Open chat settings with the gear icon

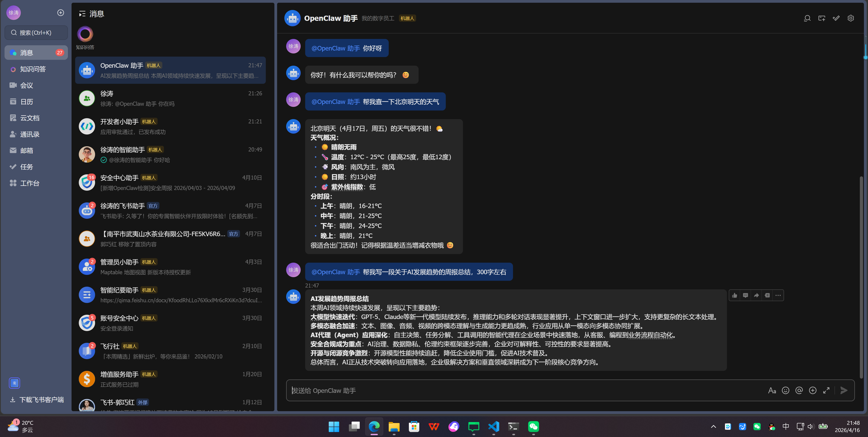click(x=851, y=18)
